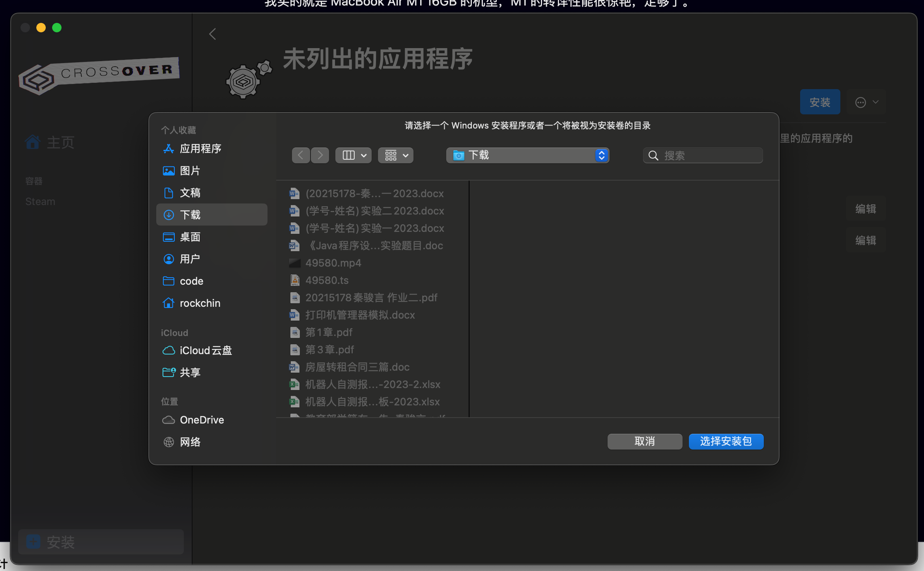This screenshot has width=924, height=571.
Task: Select the file 49580.mp4
Action: (333, 263)
